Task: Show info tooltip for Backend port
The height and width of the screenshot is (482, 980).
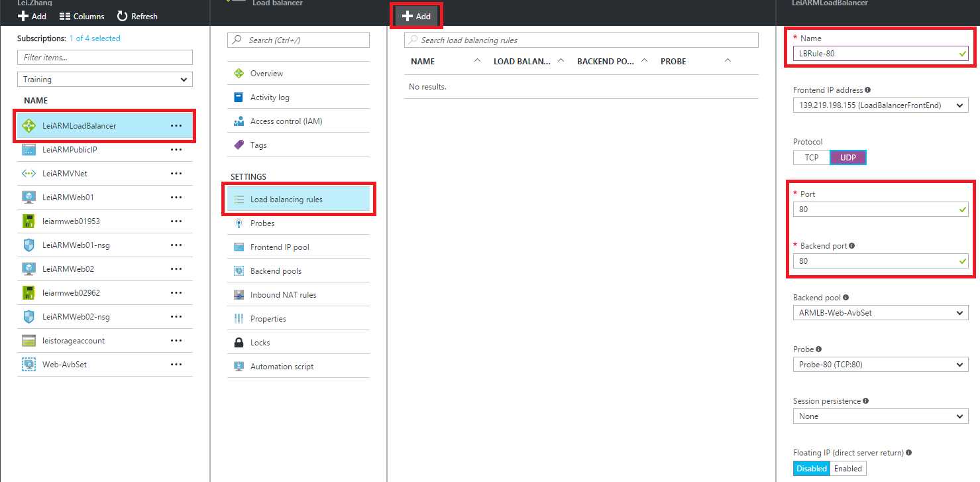Action: click(x=852, y=246)
